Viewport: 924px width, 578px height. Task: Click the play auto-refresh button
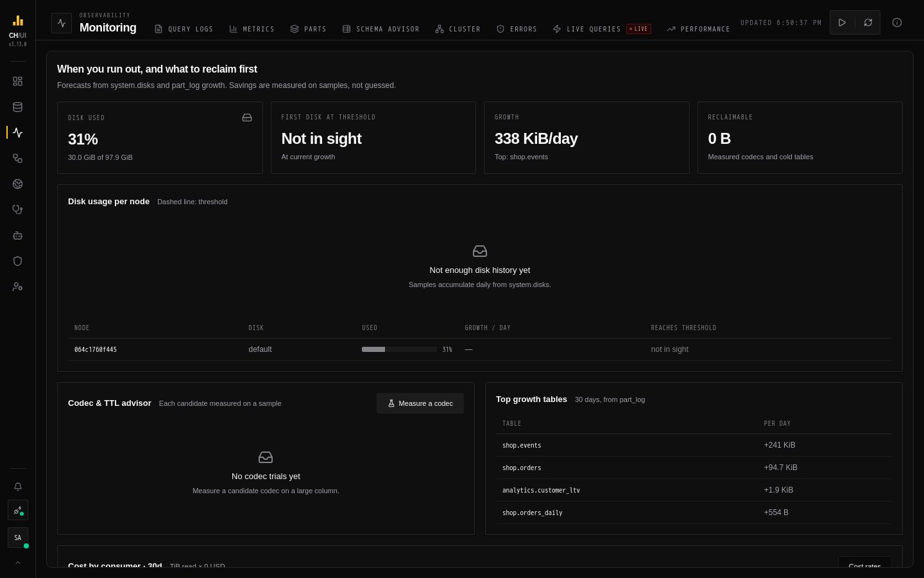pos(842,22)
